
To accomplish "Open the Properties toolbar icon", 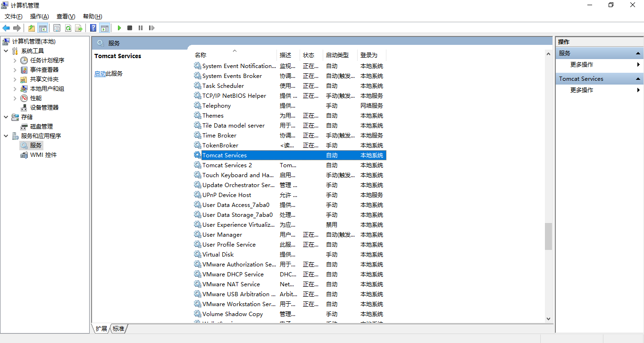I will (57, 28).
